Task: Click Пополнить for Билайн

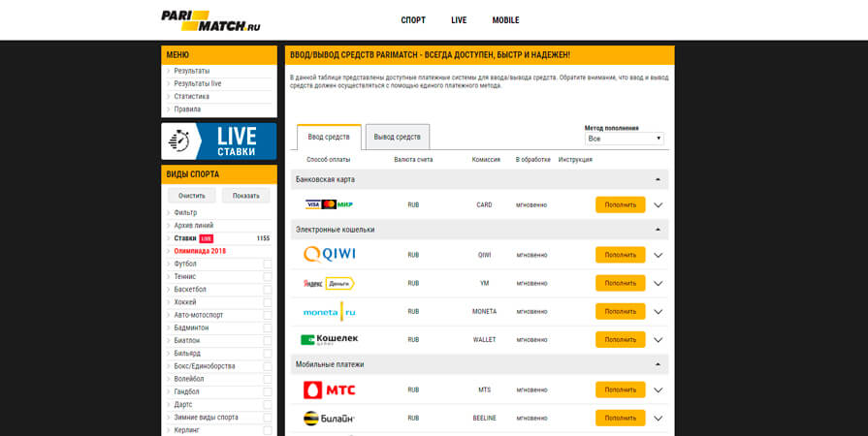Action: click(x=621, y=419)
